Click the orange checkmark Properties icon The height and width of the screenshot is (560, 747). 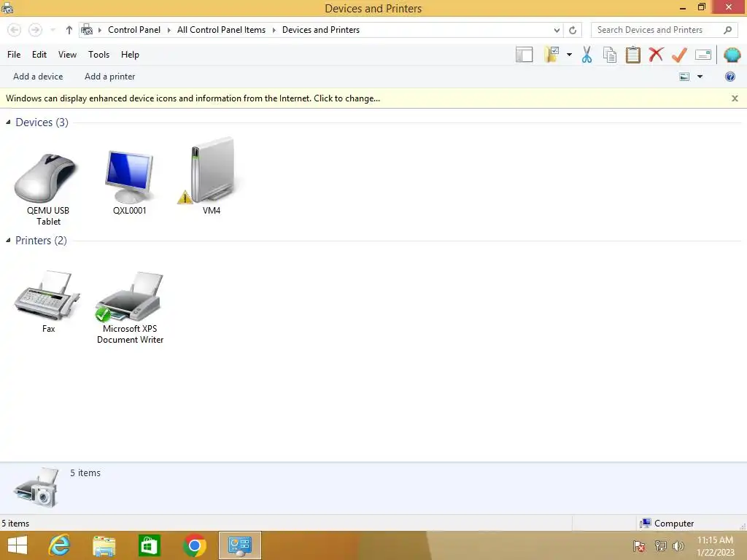click(679, 55)
